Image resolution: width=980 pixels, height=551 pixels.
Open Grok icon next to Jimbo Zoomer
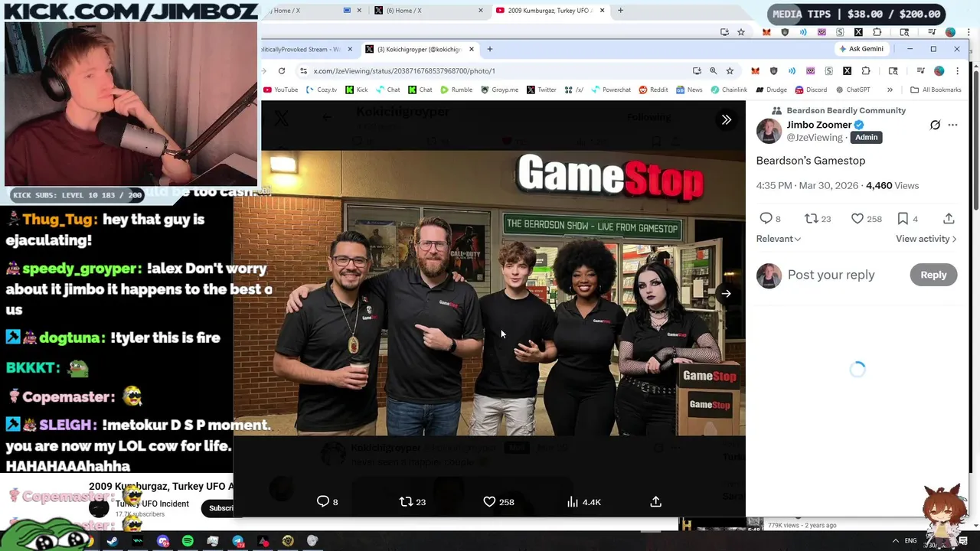click(x=935, y=125)
